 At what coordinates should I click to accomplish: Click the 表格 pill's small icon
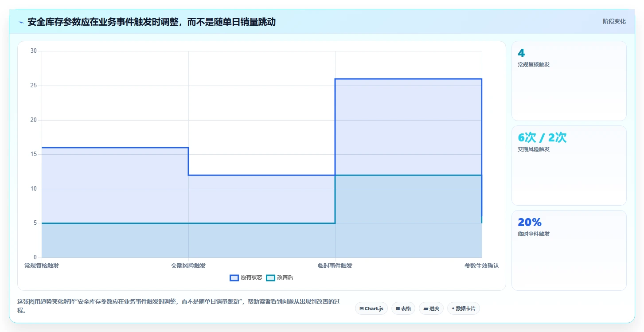tap(398, 309)
